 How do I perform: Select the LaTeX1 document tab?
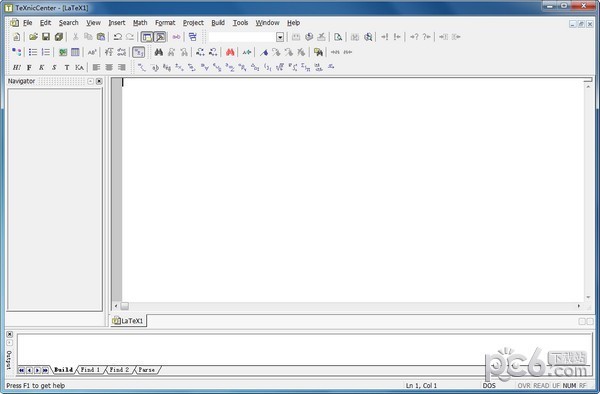point(128,321)
